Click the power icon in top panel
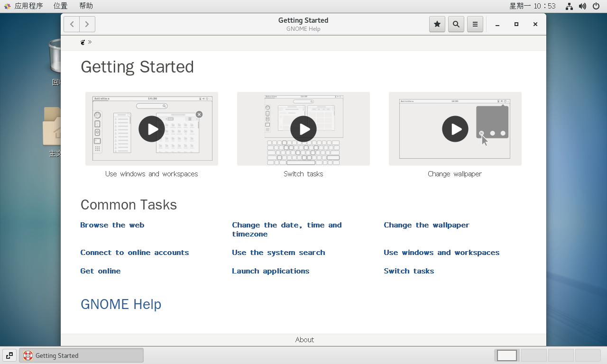Viewport: 607px width, 364px height. point(596,6)
